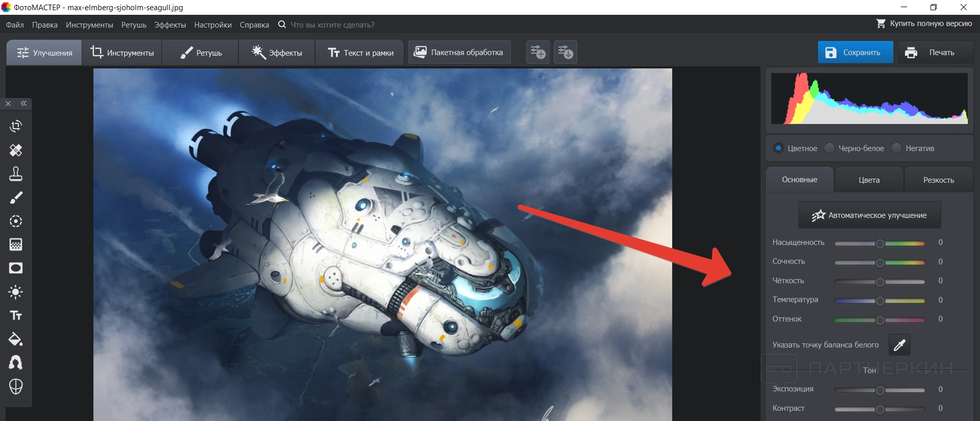The width and height of the screenshot is (980, 421).
Task: Click the search magnifier icon
Action: [x=282, y=24]
